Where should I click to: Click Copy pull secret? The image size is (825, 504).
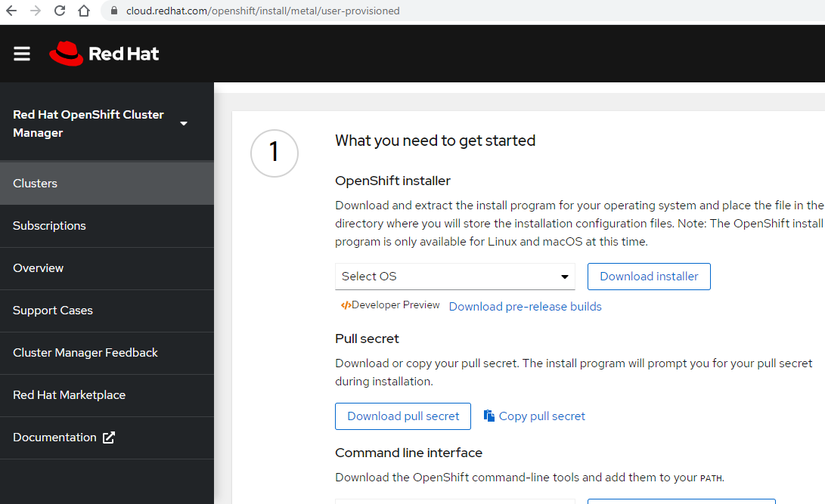[x=542, y=416]
